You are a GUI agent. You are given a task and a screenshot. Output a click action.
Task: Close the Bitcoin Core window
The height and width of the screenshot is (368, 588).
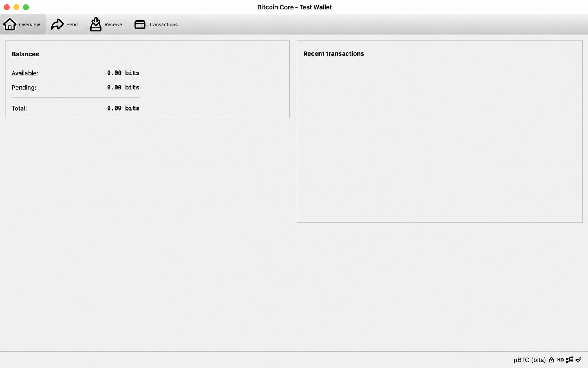point(7,7)
